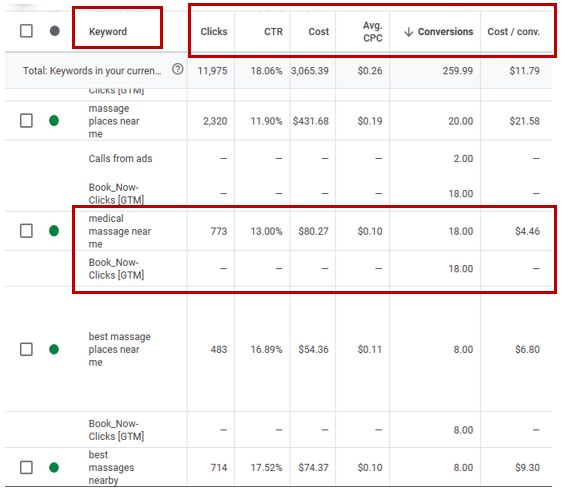Image resolution: width=564 pixels, height=500 pixels.
Task: Select the 'best massages nearby' row checkbox
Action: coord(26,468)
